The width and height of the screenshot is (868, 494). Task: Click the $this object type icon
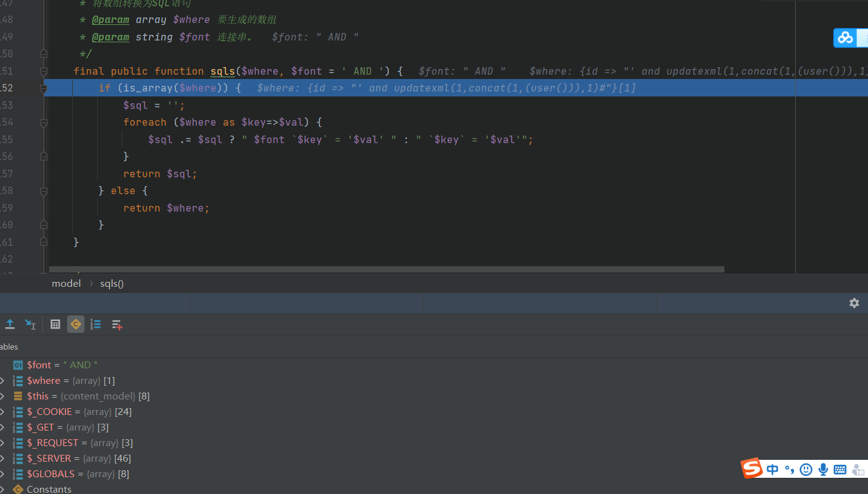click(x=18, y=396)
